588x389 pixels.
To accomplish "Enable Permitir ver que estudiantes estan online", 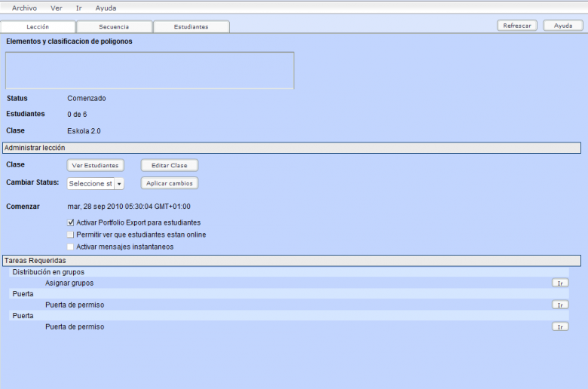I will coord(71,235).
